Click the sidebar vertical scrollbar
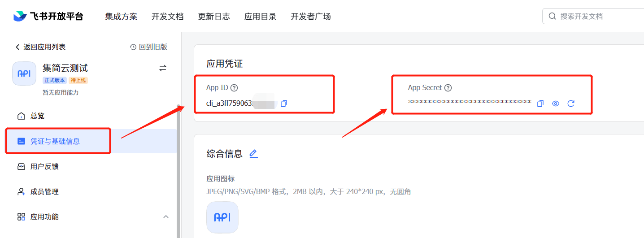This screenshot has height=238, width=644. click(178, 170)
